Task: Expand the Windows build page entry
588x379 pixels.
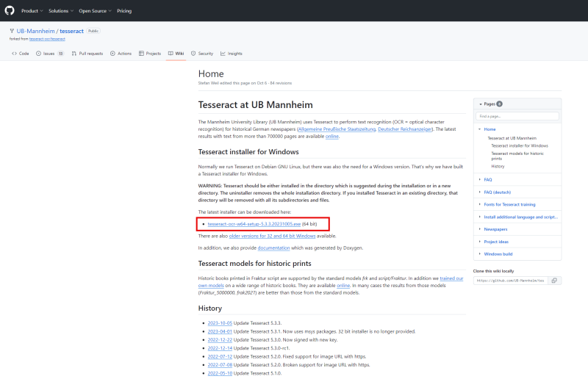Action: (480, 253)
